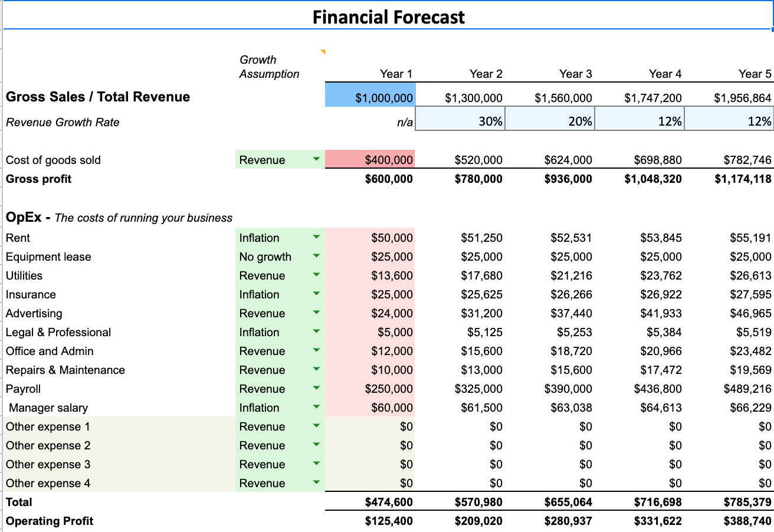Click the n/a growth rate cell

pyautogui.click(x=405, y=122)
